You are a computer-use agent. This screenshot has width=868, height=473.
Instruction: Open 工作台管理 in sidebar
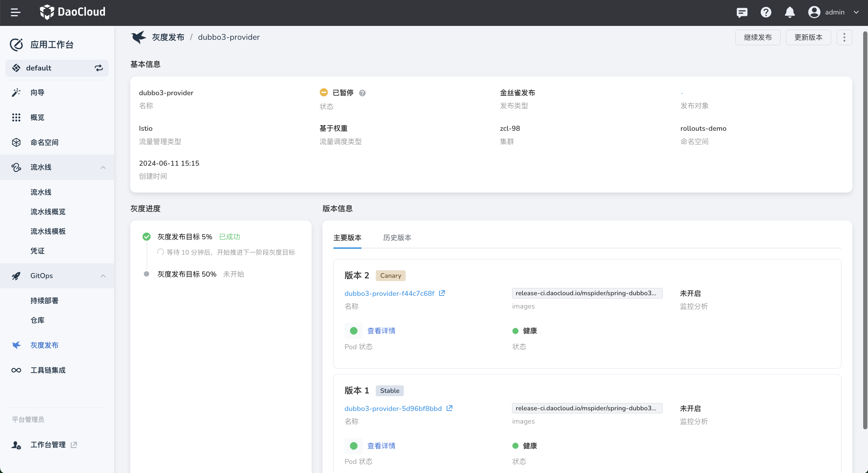48,445
